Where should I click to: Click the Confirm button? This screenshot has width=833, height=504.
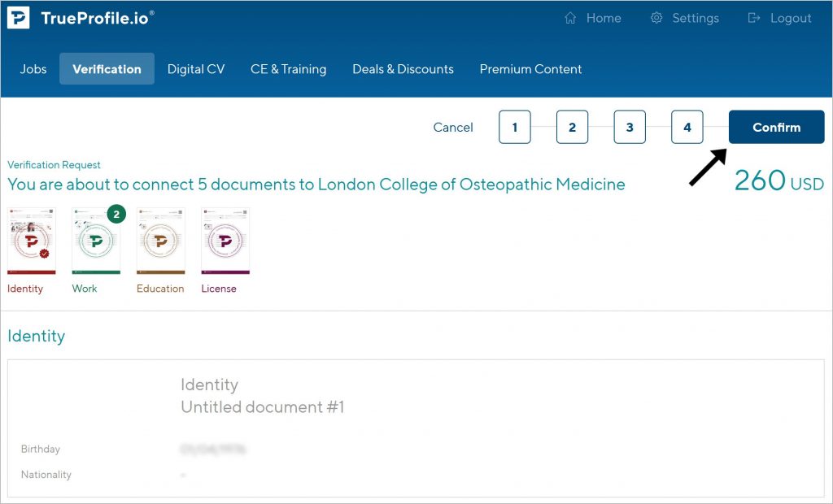pos(776,127)
